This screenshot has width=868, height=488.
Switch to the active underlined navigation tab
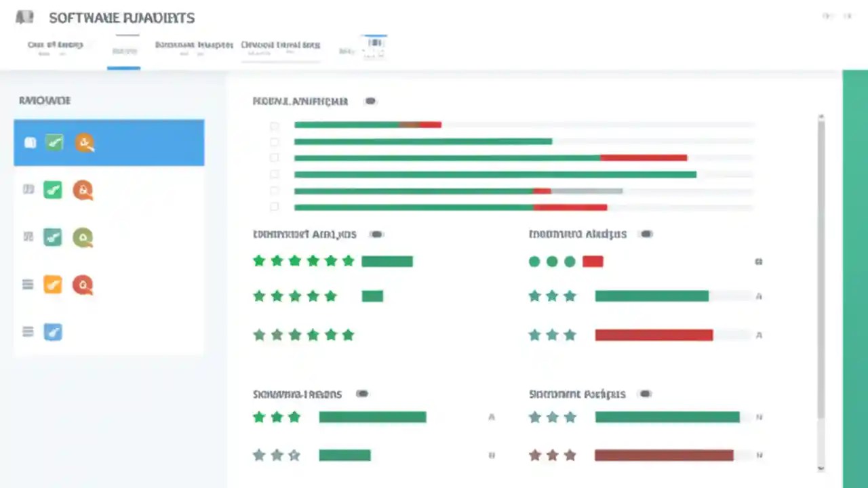click(x=123, y=50)
